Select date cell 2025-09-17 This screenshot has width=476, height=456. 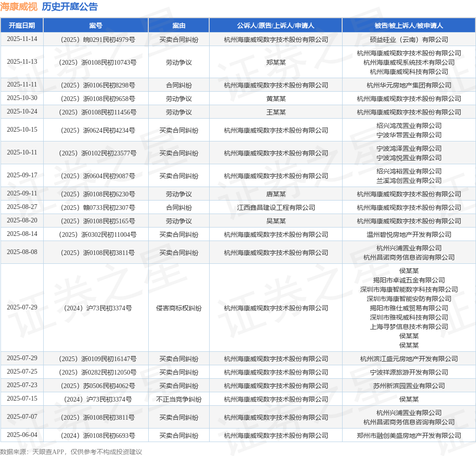(22, 175)
